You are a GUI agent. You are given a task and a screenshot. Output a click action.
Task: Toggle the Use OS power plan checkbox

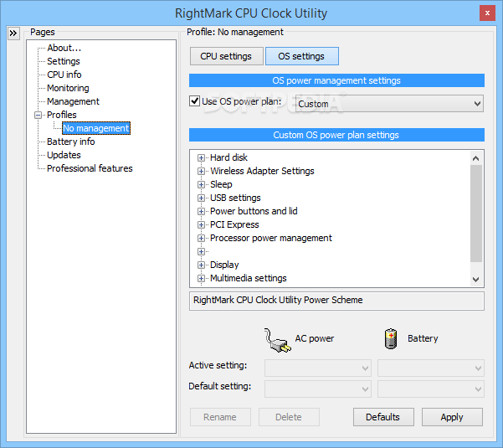pos(194,101)
